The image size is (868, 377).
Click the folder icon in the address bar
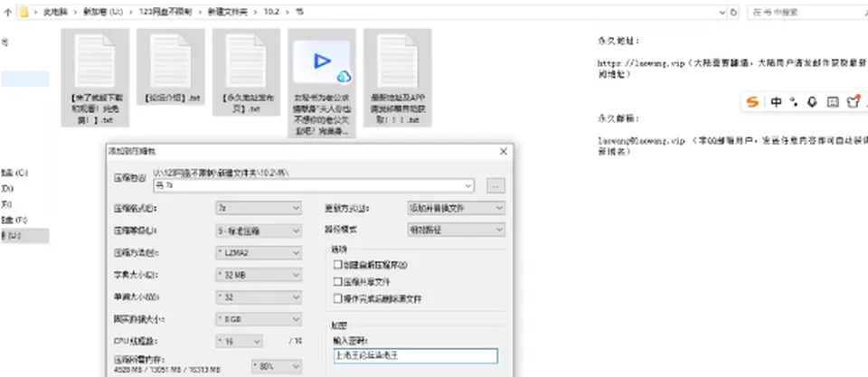click(24, 12)
